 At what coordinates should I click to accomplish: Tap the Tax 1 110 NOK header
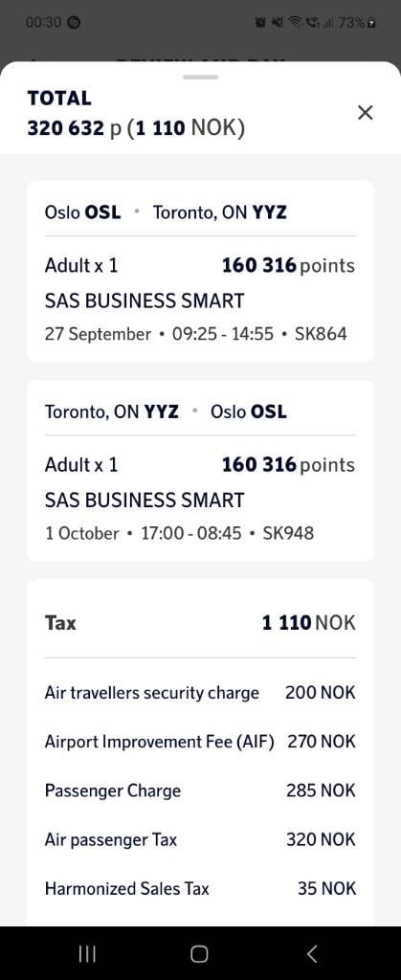(x=201, y=622)
